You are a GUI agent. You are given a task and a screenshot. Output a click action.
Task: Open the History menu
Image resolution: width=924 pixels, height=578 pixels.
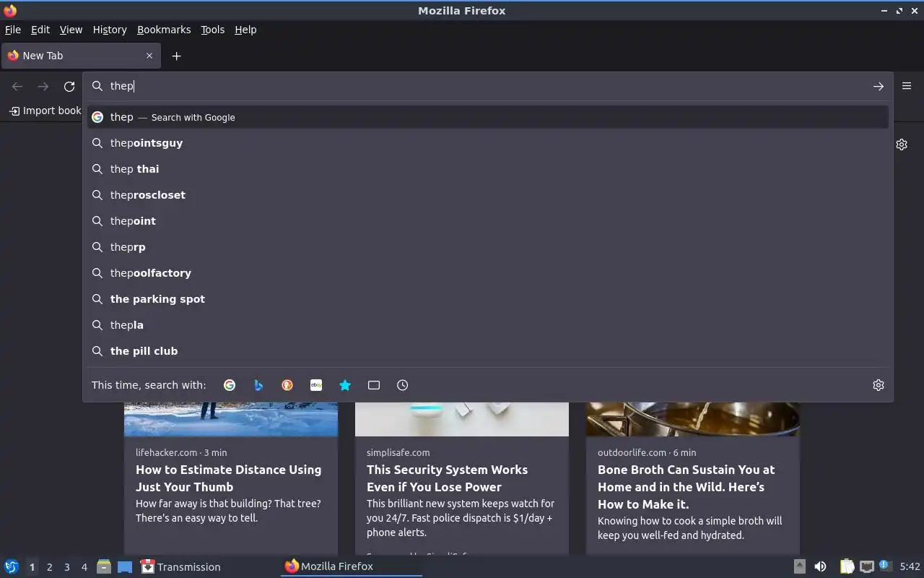click(x=110, y=30)
